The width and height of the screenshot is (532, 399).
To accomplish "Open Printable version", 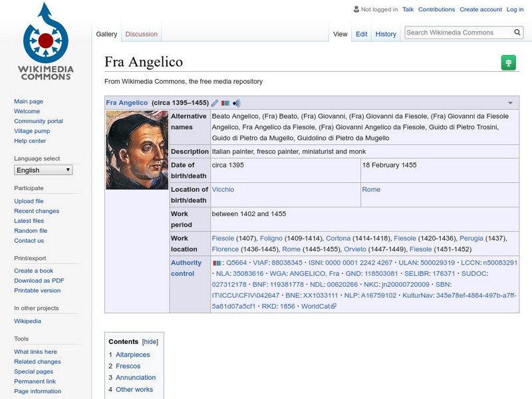I will point(37,291).
